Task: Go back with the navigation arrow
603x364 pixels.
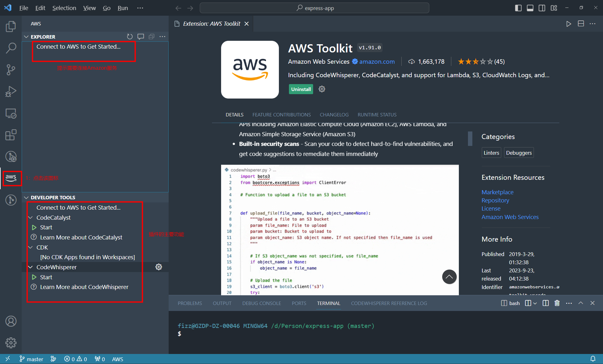Action: [x=178, y=8]
